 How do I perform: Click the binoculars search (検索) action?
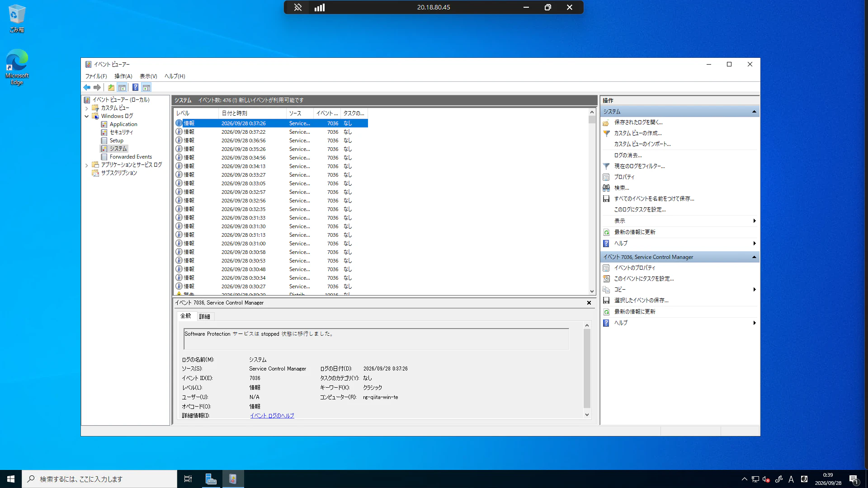(x=606, y=188)
